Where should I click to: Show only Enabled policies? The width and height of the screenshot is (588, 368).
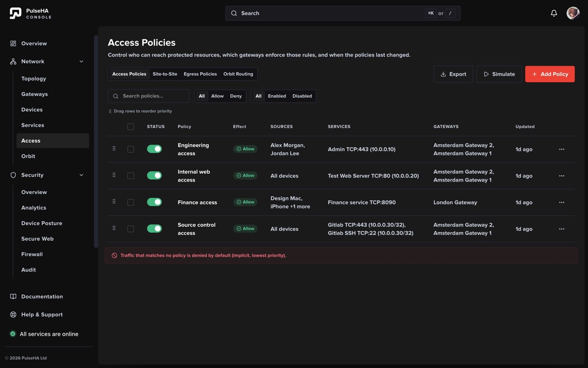click(x=277, y=96)
